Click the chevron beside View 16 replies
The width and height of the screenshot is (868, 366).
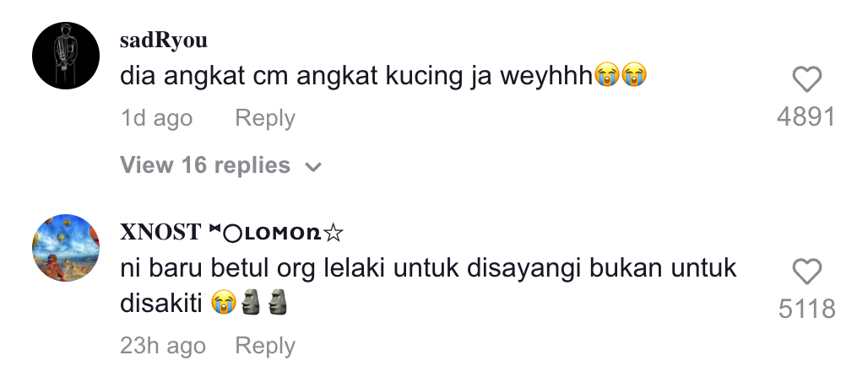[313, 167]
